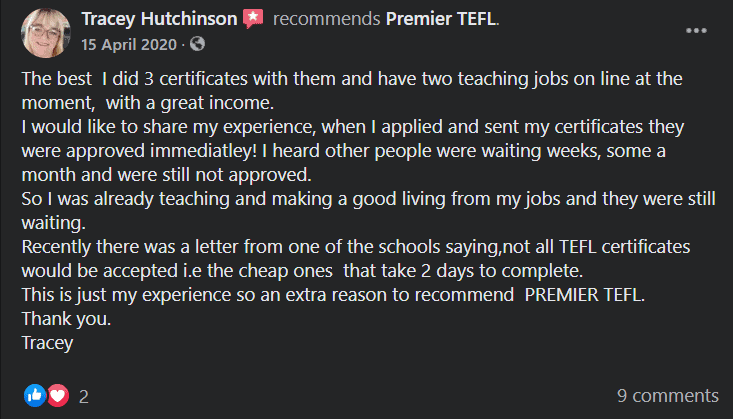View the 9 comments

667,395
